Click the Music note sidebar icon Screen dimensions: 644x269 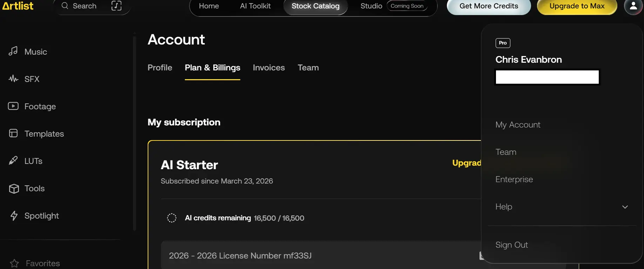click(x=13, y=51)
